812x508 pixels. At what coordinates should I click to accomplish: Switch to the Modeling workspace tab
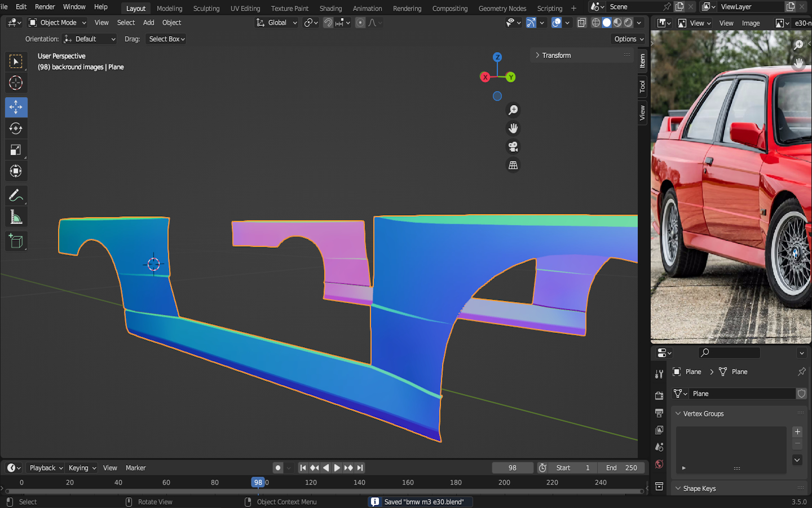coord(169,8)
